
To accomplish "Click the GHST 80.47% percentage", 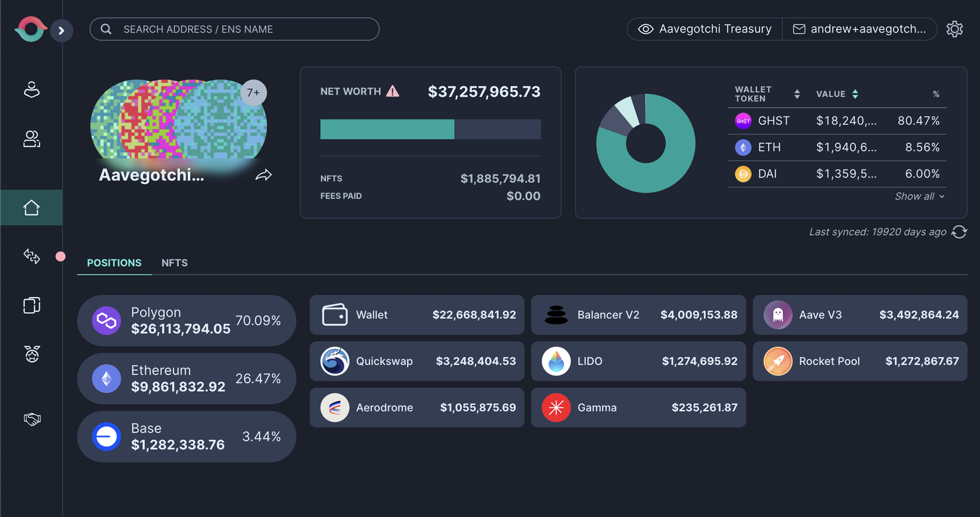I will click(919, 121).
